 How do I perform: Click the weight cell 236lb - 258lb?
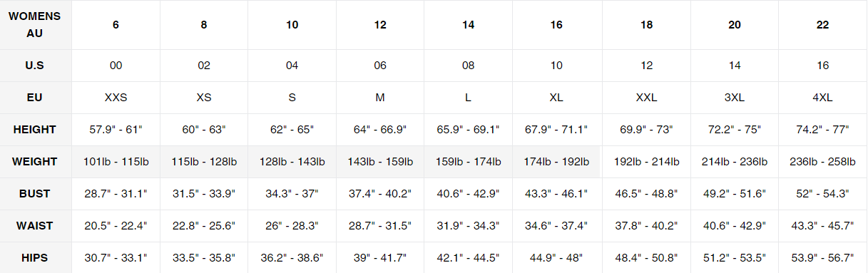(823, 162)
